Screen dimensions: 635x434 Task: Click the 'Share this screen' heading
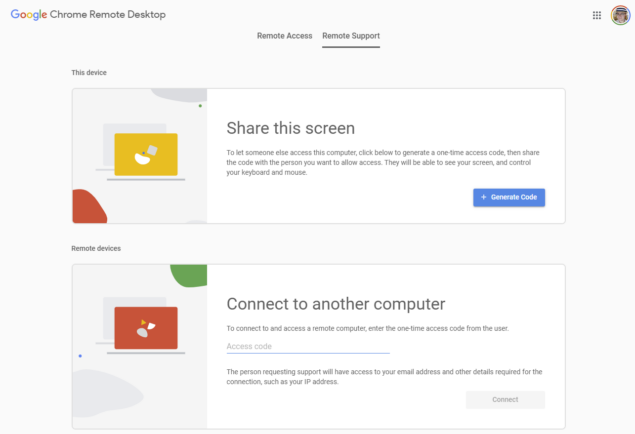pos(290,128)
